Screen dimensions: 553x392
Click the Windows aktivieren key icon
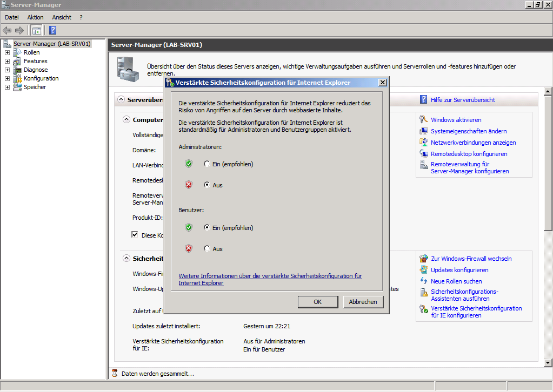(x=424, y=120)
